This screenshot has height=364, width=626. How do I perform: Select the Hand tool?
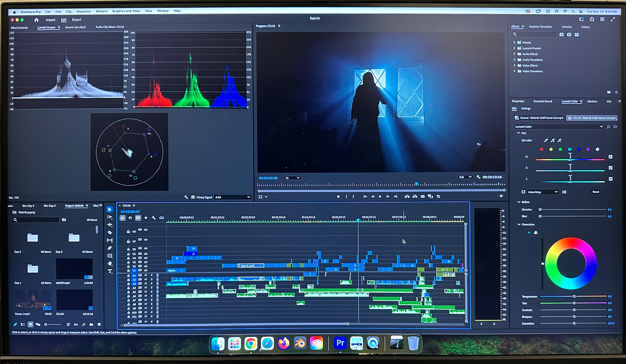(x=110, y=263)
